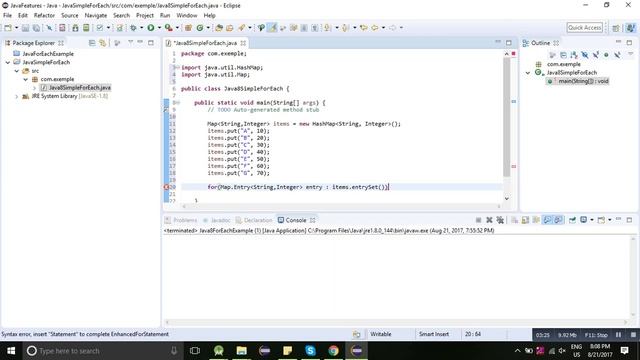Click the Task View taskbar button
Image resolution: width=640 pixels, height=360 pixels.
(x=195, y=351)
